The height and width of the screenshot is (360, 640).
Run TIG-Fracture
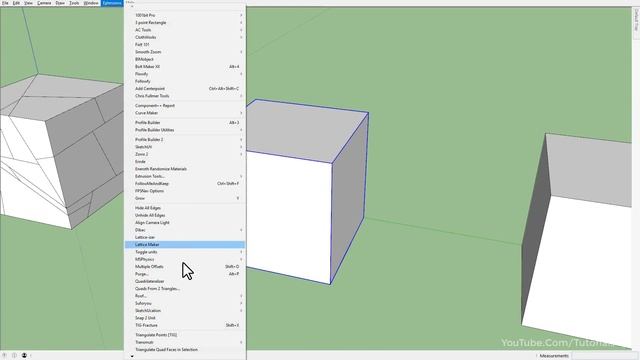184,326
